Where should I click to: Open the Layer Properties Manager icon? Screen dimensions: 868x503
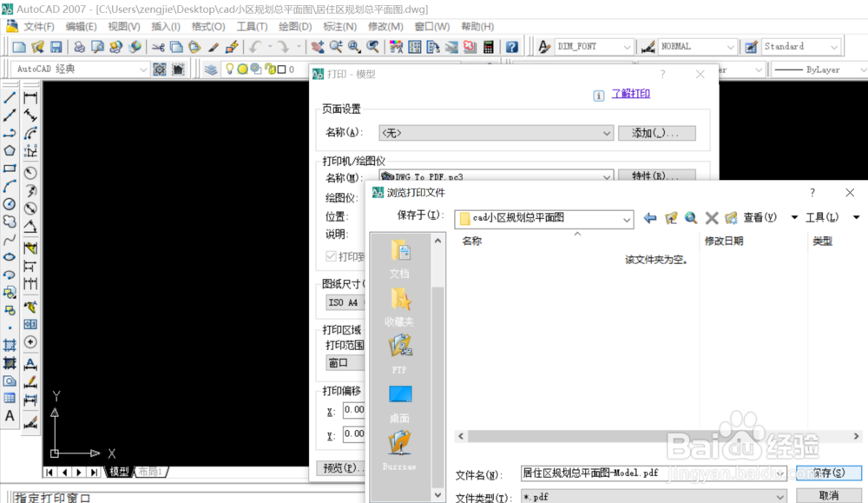pyautogui.click(x=210, y=69)
